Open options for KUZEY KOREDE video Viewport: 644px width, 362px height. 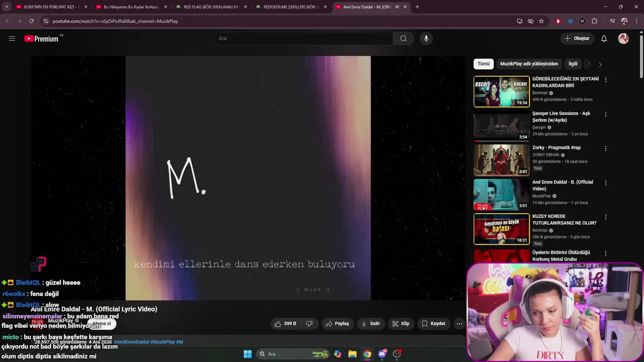tap(606, 217)
